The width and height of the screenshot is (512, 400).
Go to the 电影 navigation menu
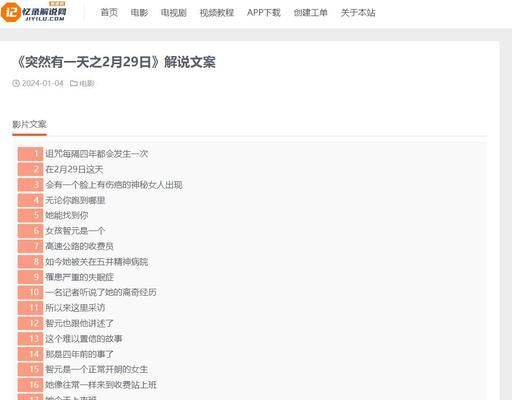[x=139, y=13]
